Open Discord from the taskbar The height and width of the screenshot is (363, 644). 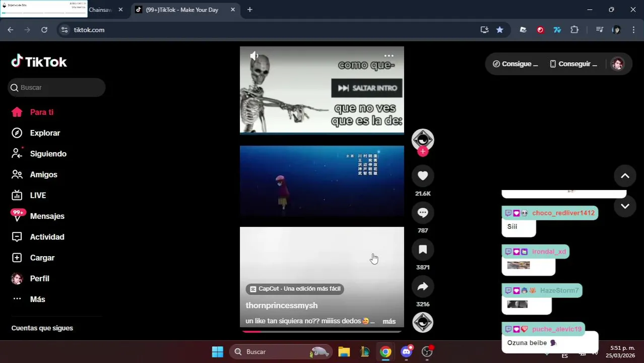pos(407,352)
